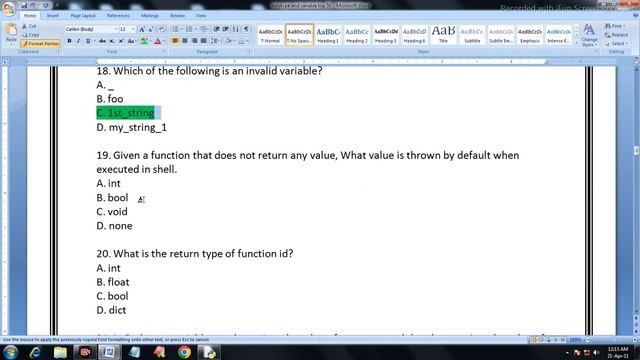This screenshot has height=360, width=640.
Task: Toggle subscript formatting
Action: [112, 41]
